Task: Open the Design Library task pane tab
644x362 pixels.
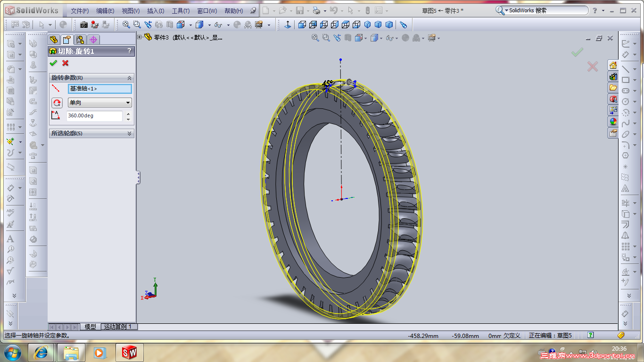Action: 613,76
